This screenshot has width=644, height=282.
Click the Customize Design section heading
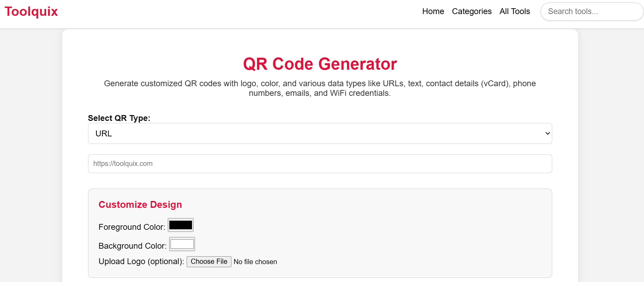(x=140, y=204)
